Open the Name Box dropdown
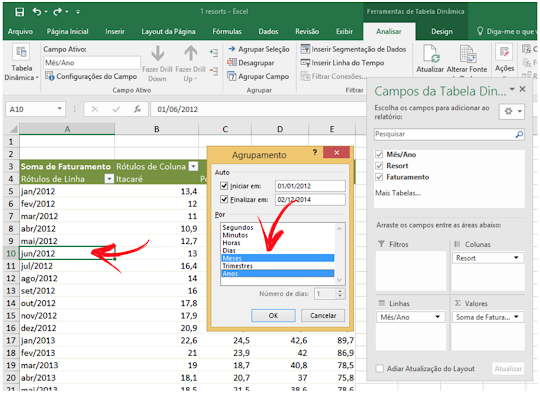Screen dimensions: 540x394 59,109
